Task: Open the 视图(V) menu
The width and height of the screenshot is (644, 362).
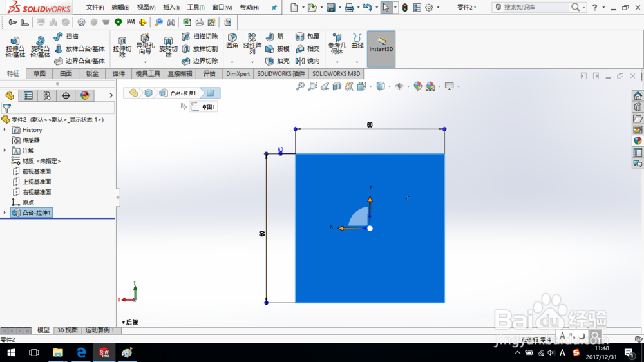Action: [x=146, y=7]
